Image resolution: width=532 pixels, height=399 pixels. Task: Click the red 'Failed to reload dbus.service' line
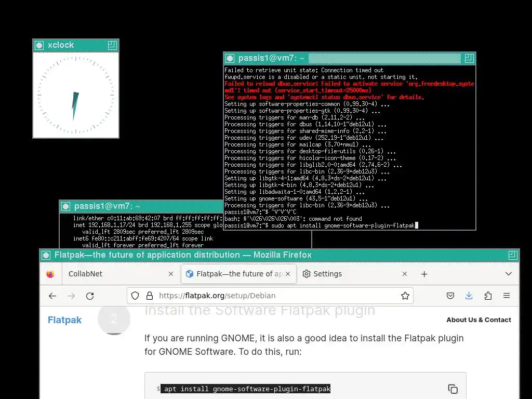[349, 84]
